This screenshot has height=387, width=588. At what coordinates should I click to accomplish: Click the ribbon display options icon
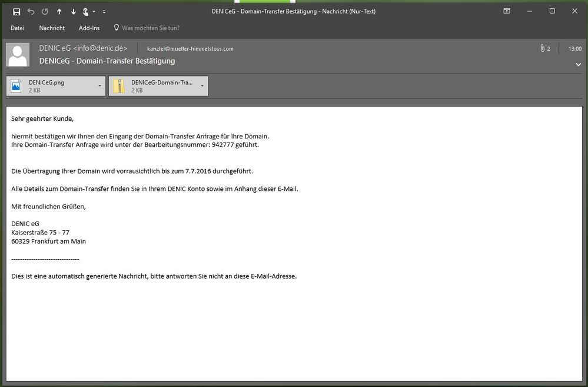tap(507, 11)
